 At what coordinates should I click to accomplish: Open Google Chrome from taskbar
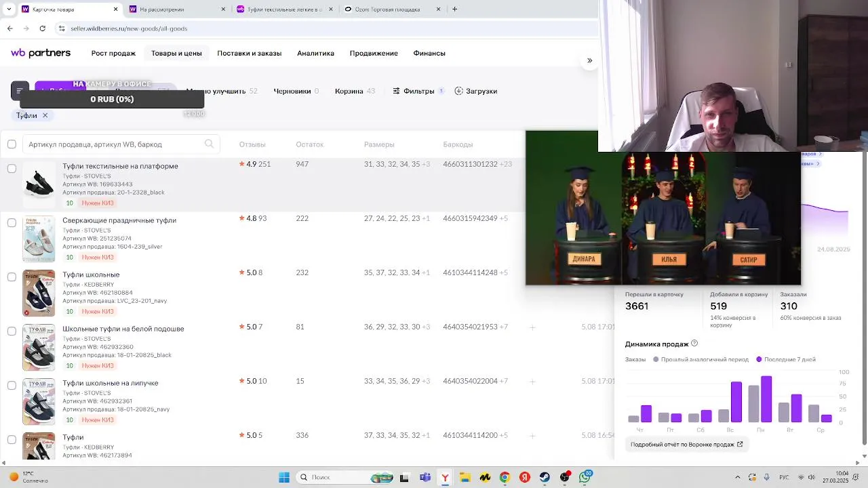[x=505, y=477]
